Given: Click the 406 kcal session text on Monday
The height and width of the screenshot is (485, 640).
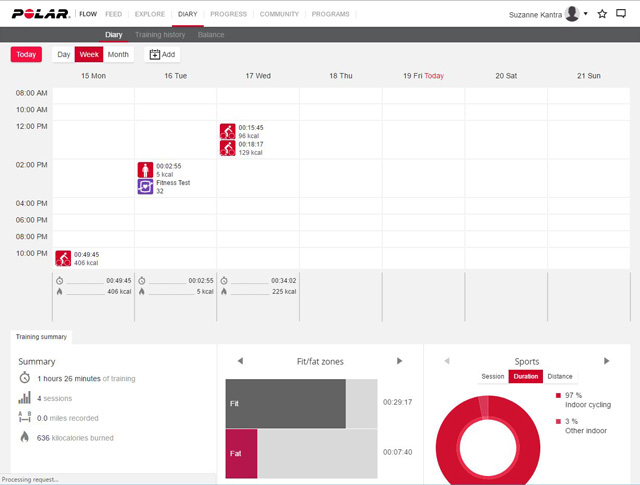Looking at the screenshot, I should pos(86,263).
